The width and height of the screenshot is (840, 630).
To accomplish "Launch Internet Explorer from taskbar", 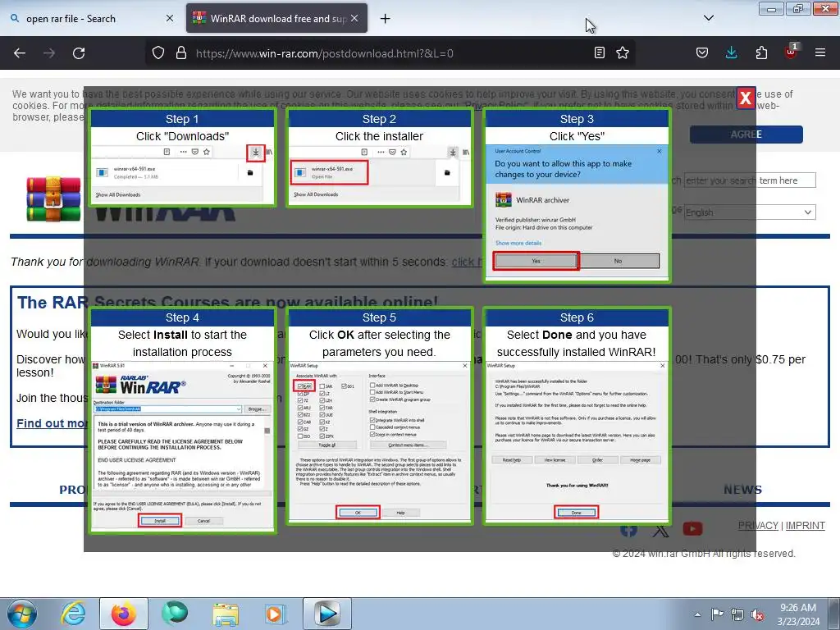I will [73, 614].
